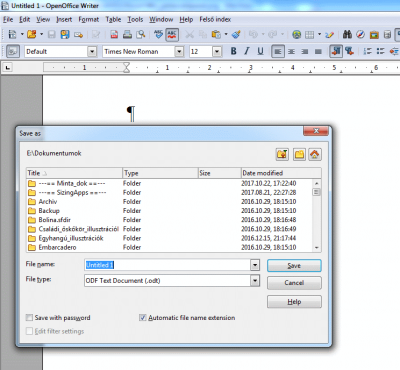
Task: Expand the Table toolbar dropdown arrow
Action: pyautogui.click(x=319, y=34)
